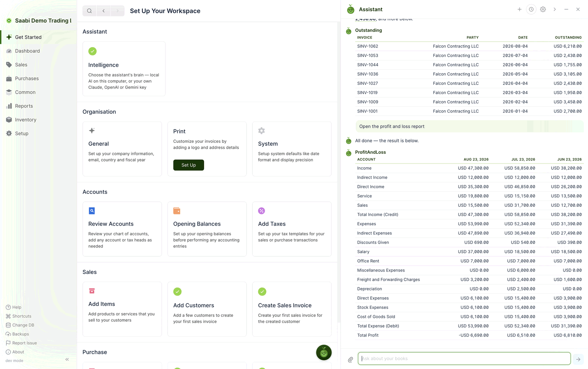Open Sales section in sidebar
This screenshot has height=369, width=588.
coord(38,65)
